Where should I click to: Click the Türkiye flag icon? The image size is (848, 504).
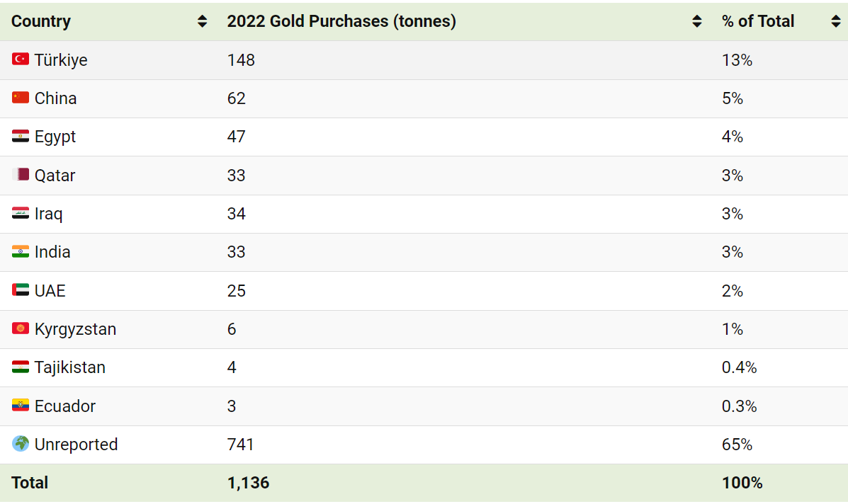tap(21, 59)
